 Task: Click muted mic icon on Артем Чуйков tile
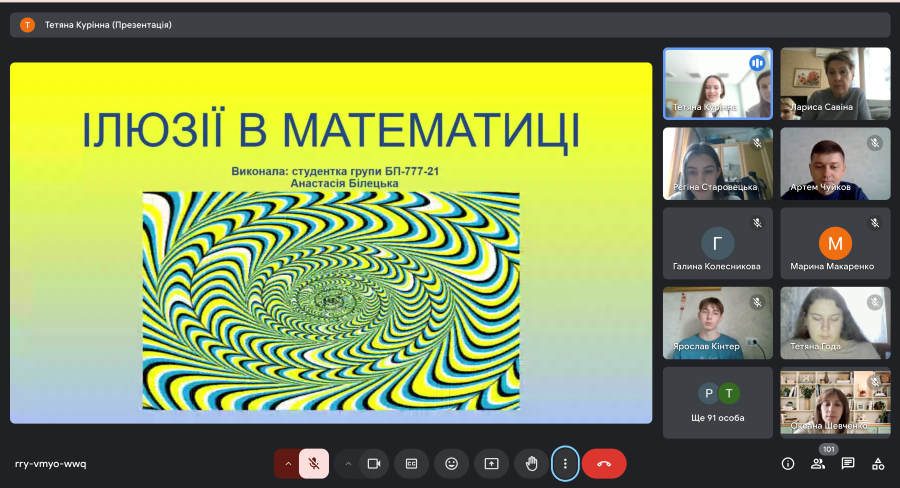click(875, 143)
